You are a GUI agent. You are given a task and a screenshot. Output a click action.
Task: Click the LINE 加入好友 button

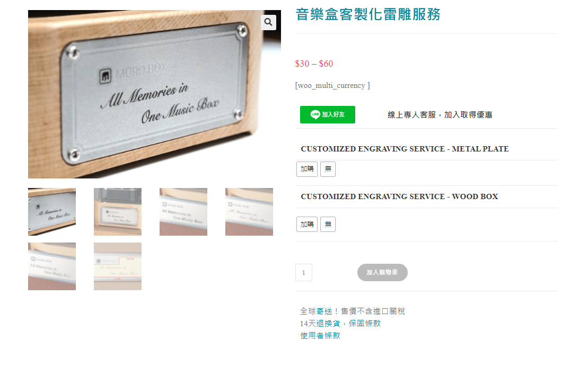pos(327,114)
